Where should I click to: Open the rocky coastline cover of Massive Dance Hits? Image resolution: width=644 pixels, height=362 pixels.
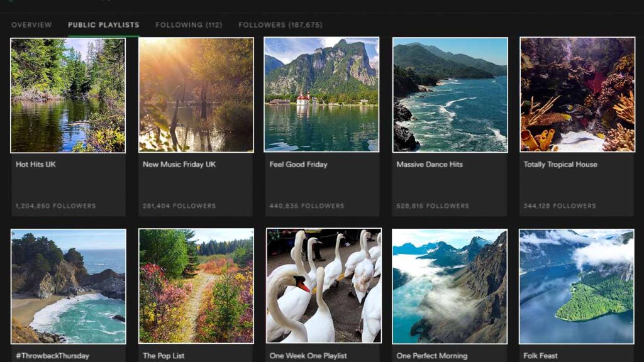[x=450, y=95]
